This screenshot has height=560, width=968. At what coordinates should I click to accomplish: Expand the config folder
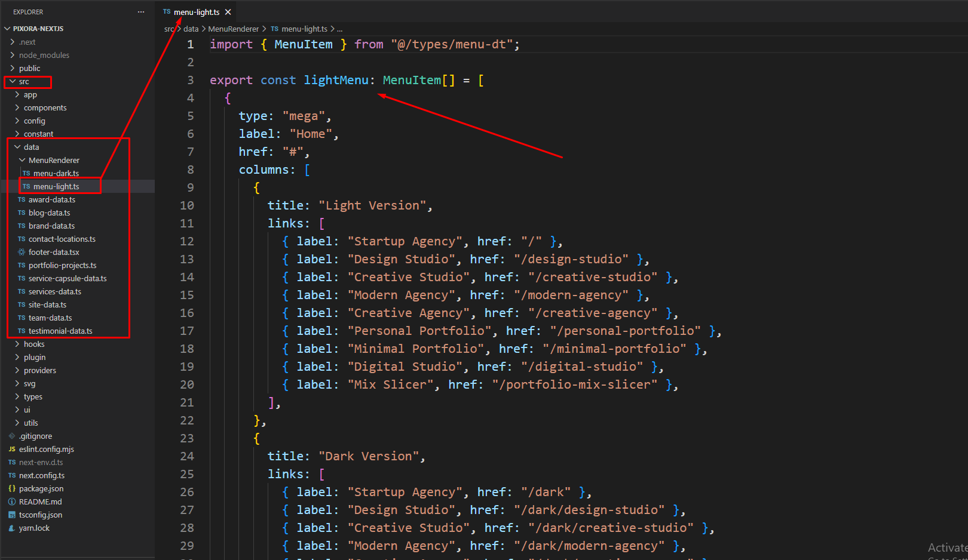tap(34, 121)
